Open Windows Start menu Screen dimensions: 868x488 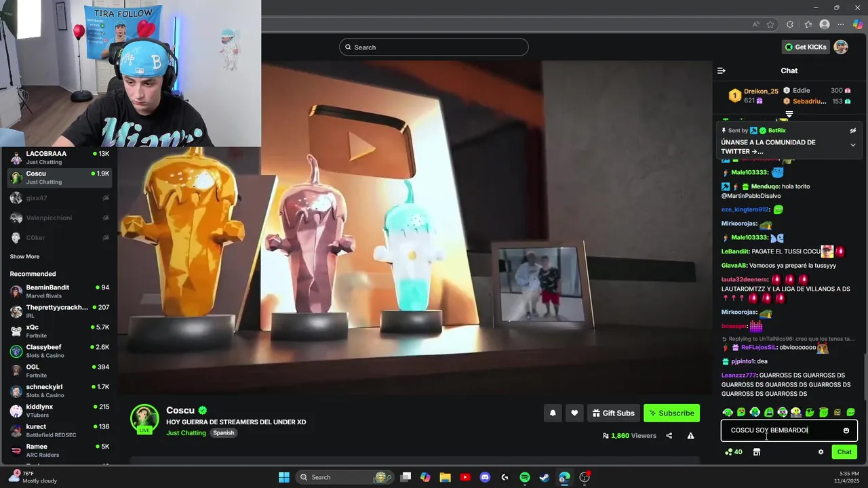pyautogui.click(x=284, y=477)
